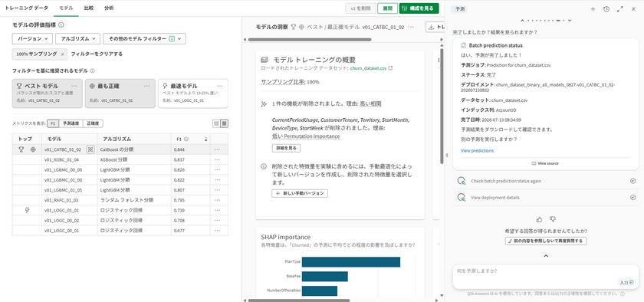The width and height of the screenshot is (644, 302).
Task: Choose View deployment details suggestion
Action: [546, 198]
